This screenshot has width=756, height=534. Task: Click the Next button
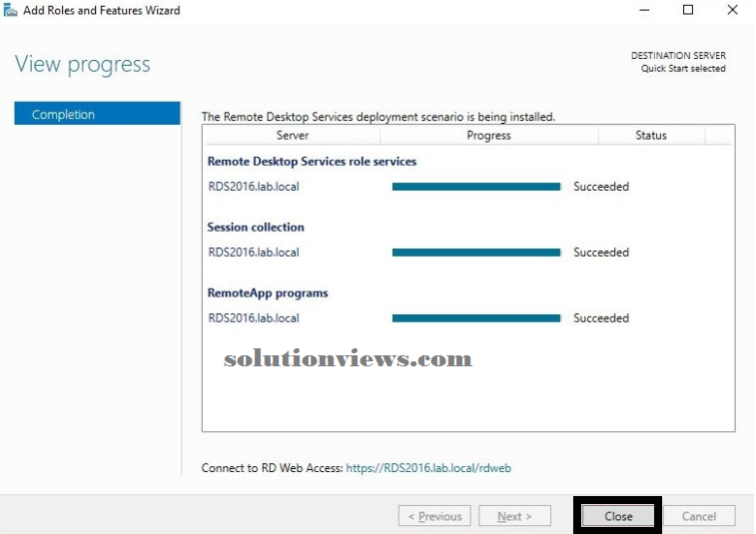click(x=514, y=516)
